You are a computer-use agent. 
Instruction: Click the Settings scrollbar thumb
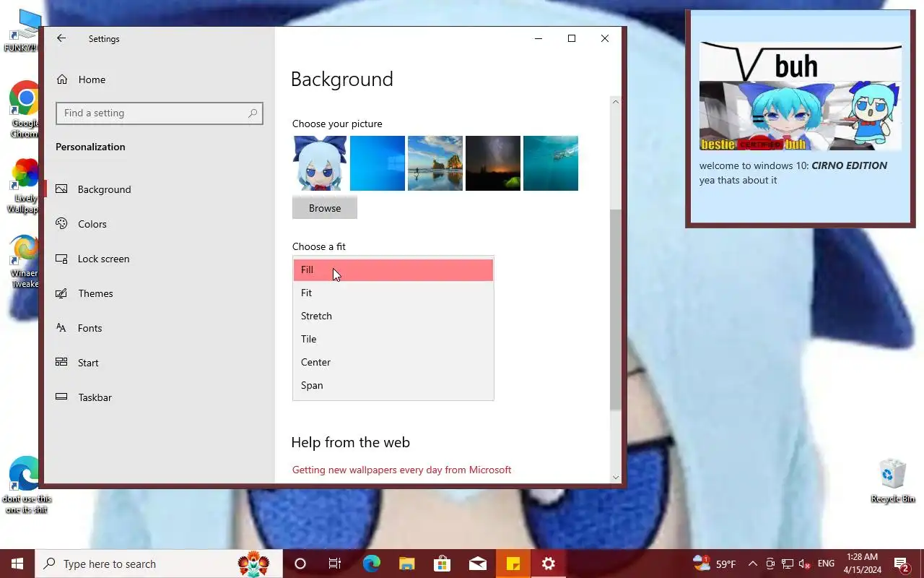pos(616,311)
